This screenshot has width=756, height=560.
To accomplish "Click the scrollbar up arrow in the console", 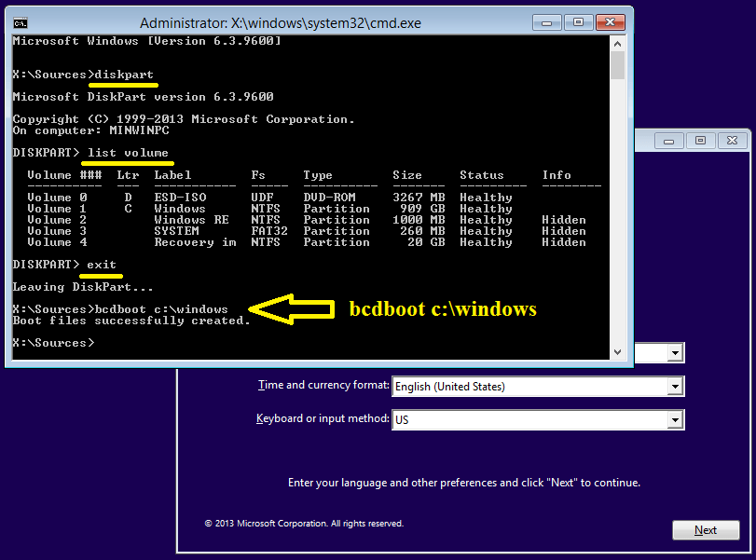I will (x=617, y=41).
